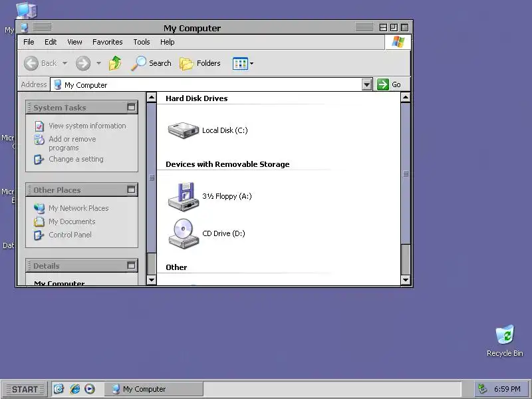Viewport: 532px width, 399px height.
Task: Open the Search pane
Action: pyautogui.click(x=152, y=63)
